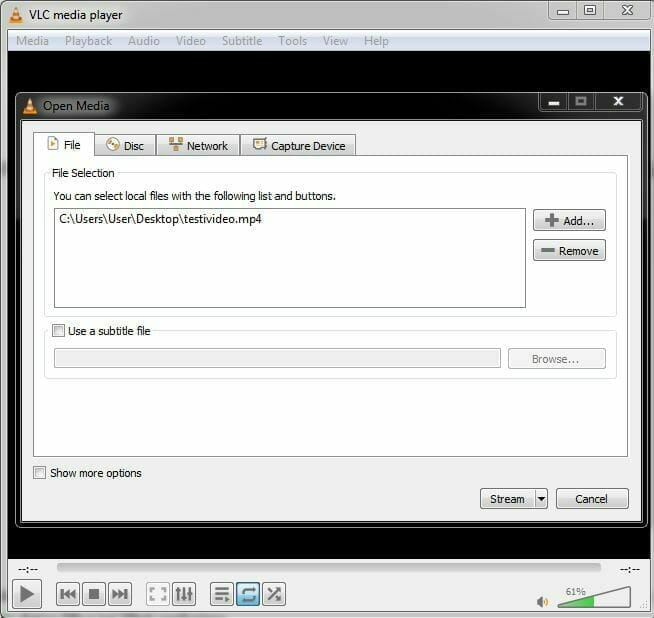Open the View menu

tap(335, 41)
